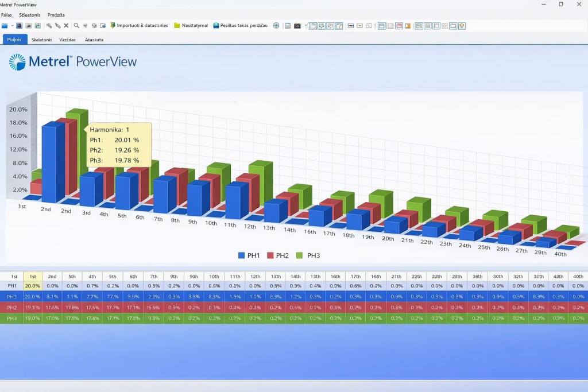
Task: Click the X delete icon in toolbar
Action: pos(66,26)
